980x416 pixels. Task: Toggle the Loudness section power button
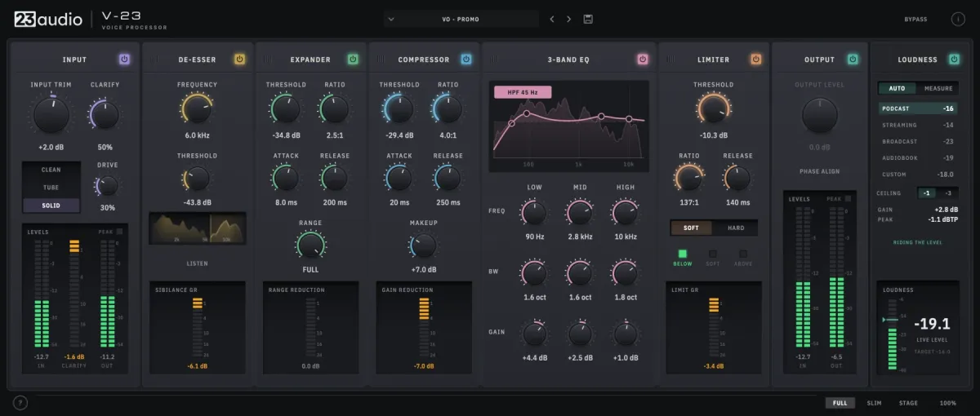953,59
